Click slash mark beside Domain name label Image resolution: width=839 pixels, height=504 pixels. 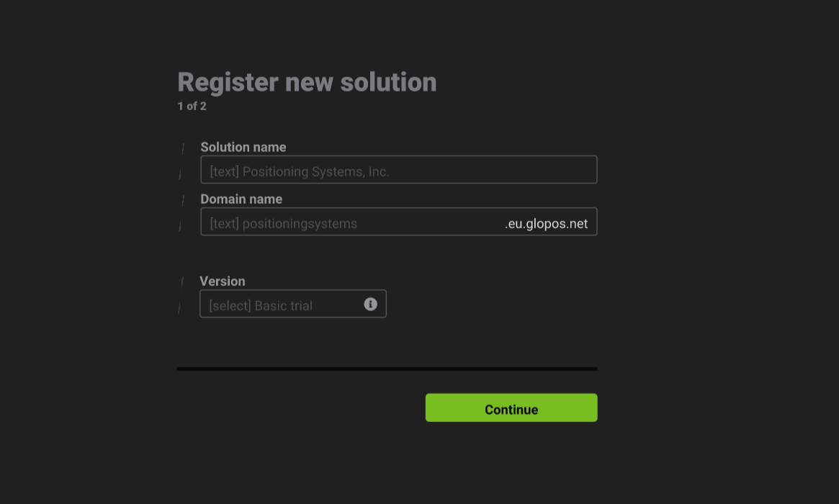[183, 200]
